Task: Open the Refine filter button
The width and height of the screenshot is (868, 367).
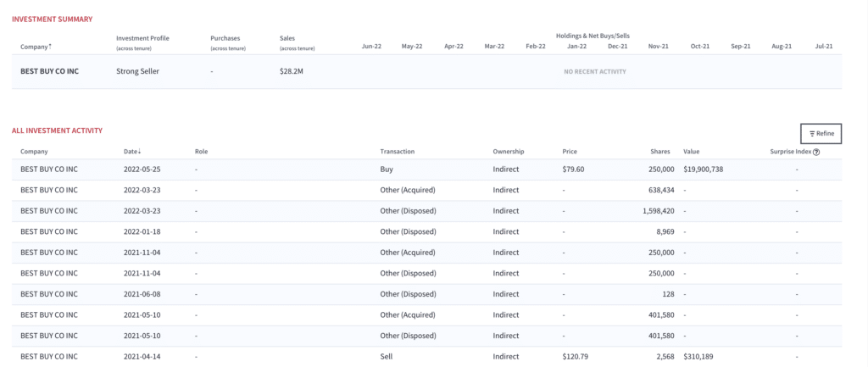Action: click(x=821, y=133)
